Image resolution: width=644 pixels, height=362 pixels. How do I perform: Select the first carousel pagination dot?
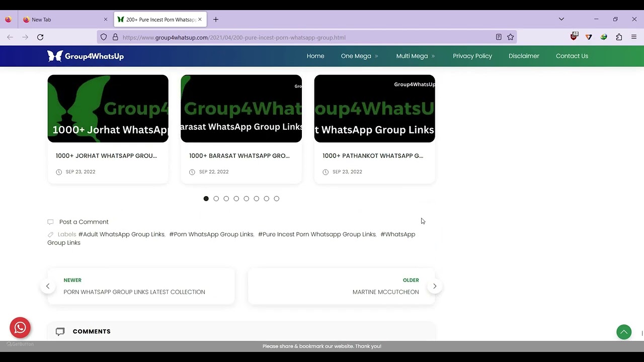(206, 199)
